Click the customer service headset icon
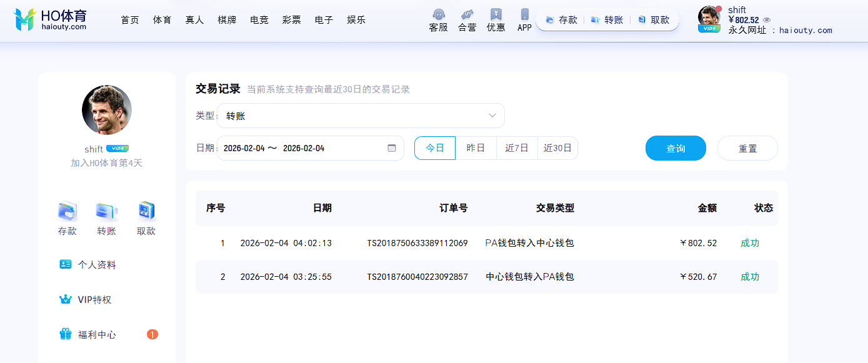868x363 pixels. 438,14
